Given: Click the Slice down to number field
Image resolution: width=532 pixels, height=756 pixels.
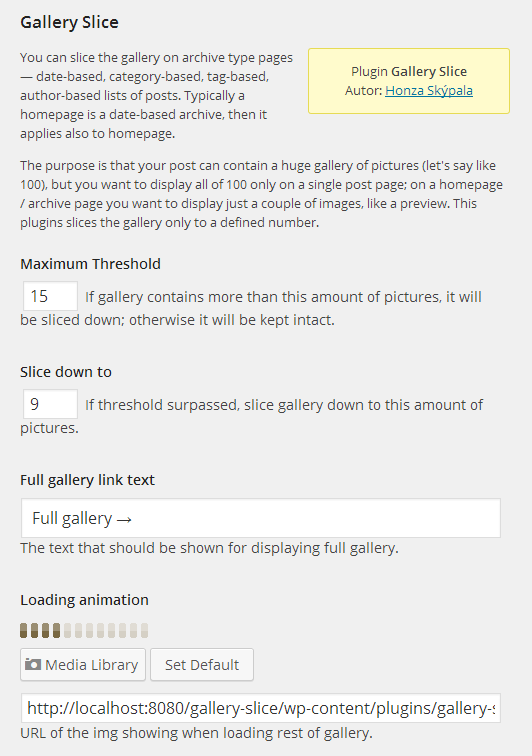Looking at the screenshot, I should 50,404.
